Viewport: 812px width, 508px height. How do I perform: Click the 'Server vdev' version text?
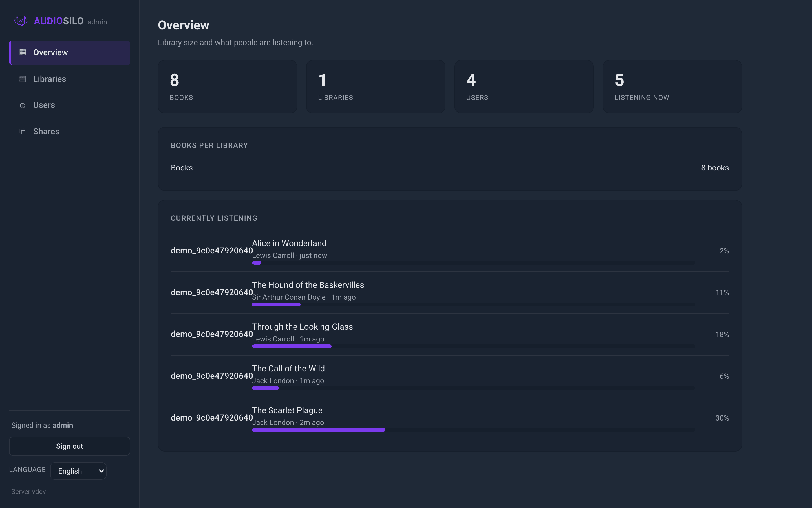tap(28, 492)
